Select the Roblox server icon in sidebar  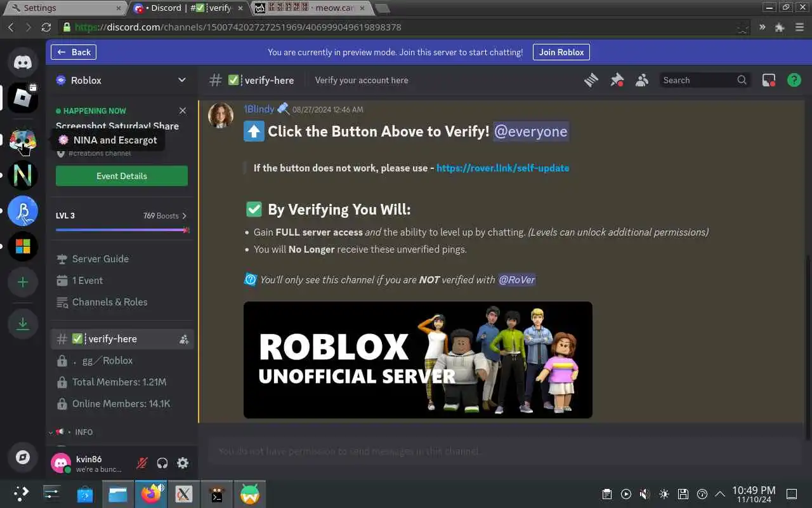pyautogui.click(x=23, y=98)
